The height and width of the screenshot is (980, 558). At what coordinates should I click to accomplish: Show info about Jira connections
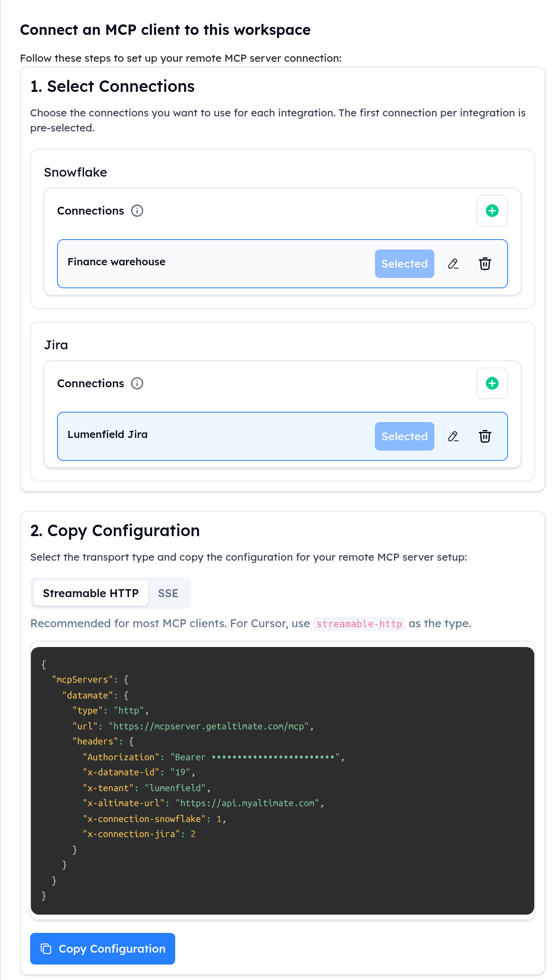click(x=137, y=383)
